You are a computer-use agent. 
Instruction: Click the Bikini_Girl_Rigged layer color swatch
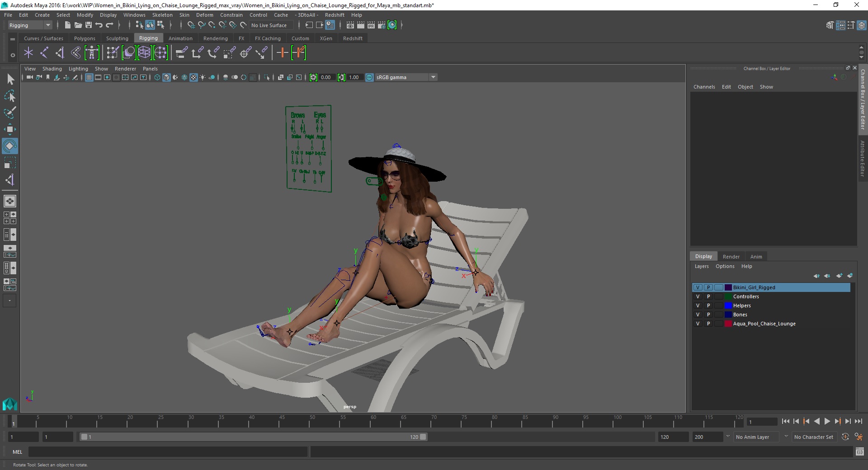pyautogui.click(x=728, y=287)
